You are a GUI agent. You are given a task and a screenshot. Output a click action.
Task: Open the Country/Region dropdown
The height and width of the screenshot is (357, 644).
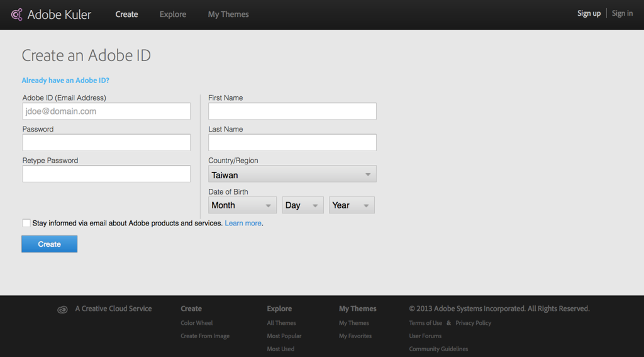[x=292, y=174]
